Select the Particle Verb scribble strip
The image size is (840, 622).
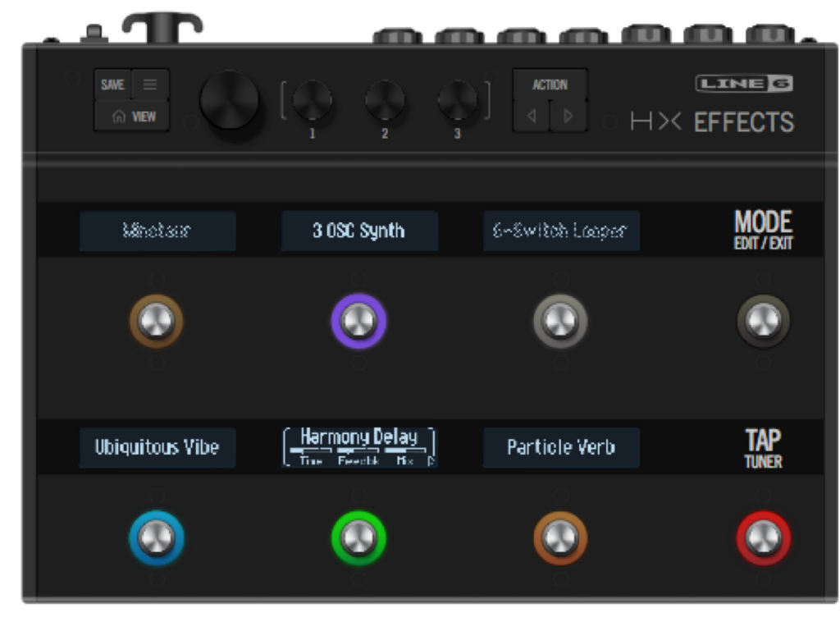561,447
